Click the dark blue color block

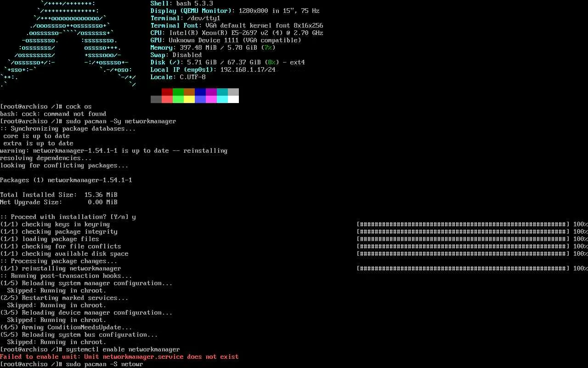[x=200, y=92]
